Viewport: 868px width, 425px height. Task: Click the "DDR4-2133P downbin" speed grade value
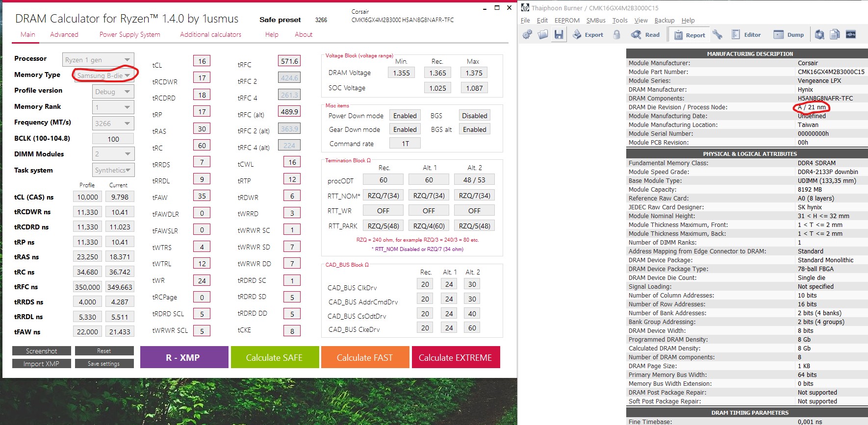click(828, 172)
